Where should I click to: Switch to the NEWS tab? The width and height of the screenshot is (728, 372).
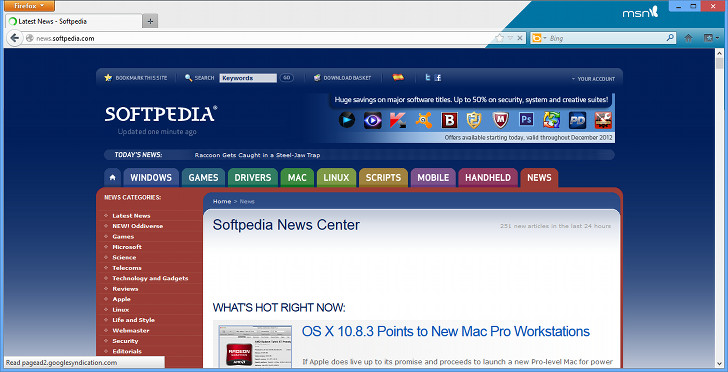[x=539, y=177]
